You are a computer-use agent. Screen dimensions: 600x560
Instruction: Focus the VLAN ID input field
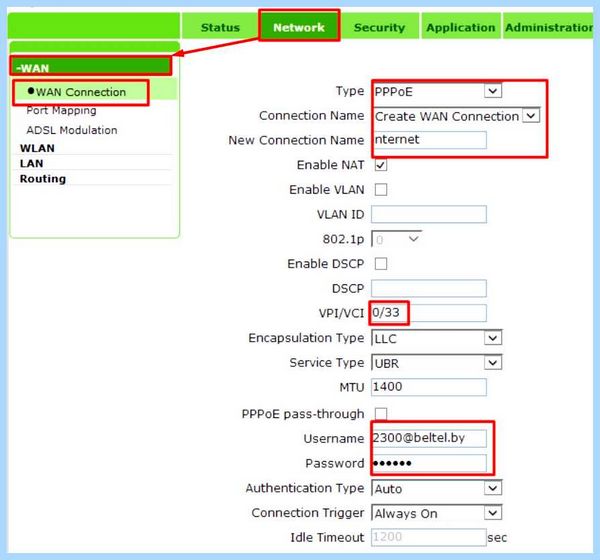(429, 214)
